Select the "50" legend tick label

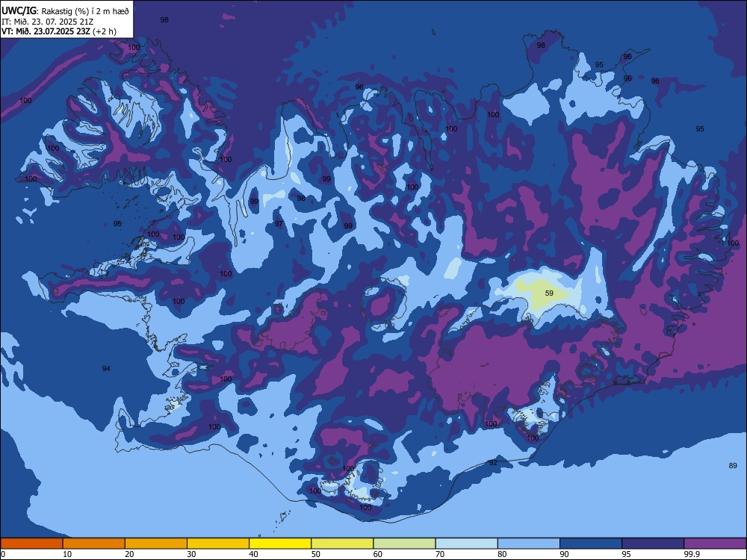pos(316,554)
